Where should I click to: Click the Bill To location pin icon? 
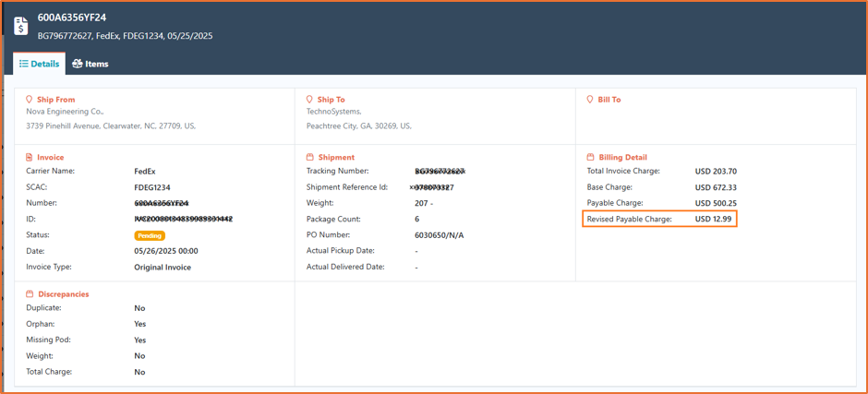590,100
